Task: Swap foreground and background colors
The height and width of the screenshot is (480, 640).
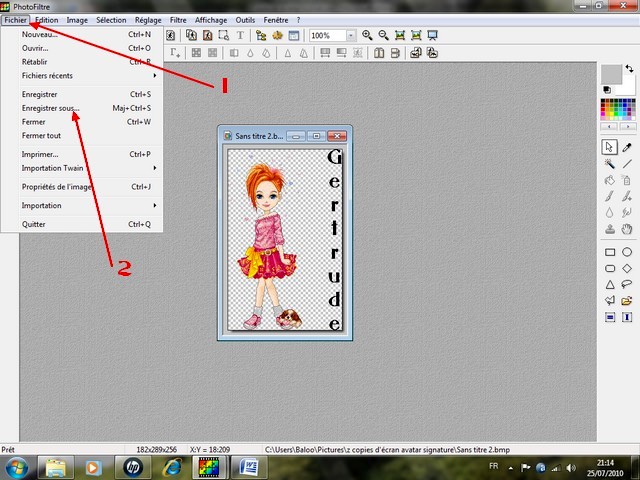Action: click(x=629, y=69)
